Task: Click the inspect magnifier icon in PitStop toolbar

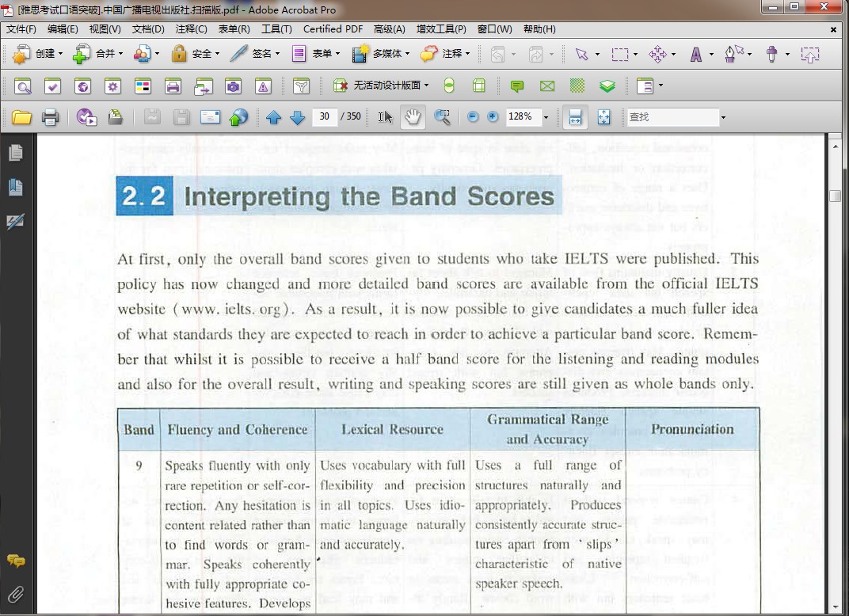Action: [23, 86]
